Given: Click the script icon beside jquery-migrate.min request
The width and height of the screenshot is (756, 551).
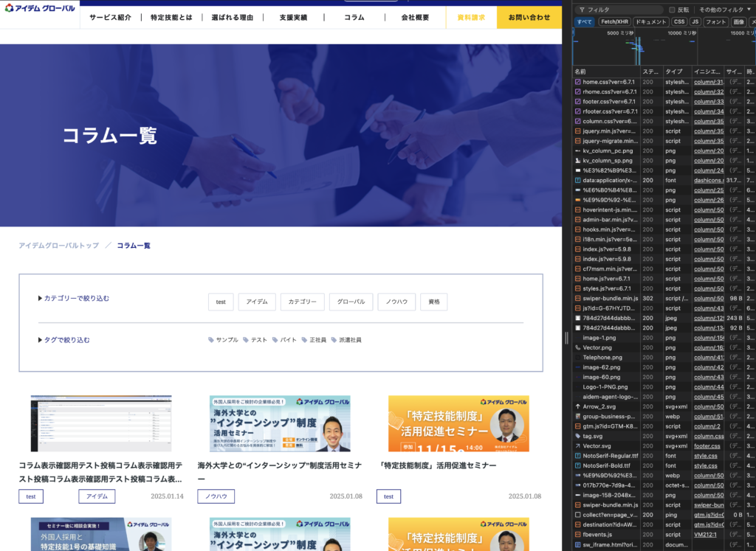Looking at the screenshot, I should pos(577,141).
